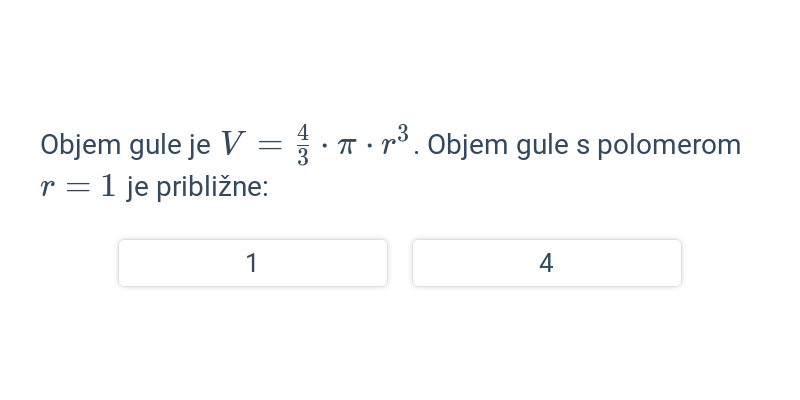Screen dimensions: 800x400
Task: Click the numerator 4 of the fraction
Action: click(303, 133)
